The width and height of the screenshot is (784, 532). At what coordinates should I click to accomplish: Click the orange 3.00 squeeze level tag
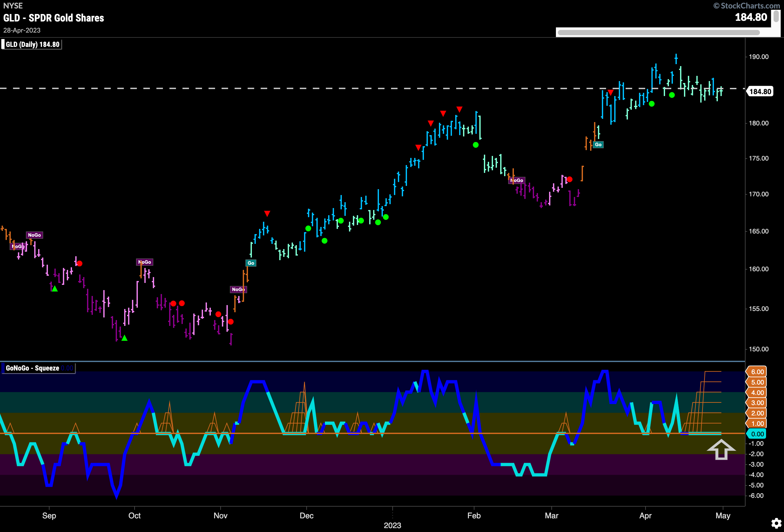point(757,402)
